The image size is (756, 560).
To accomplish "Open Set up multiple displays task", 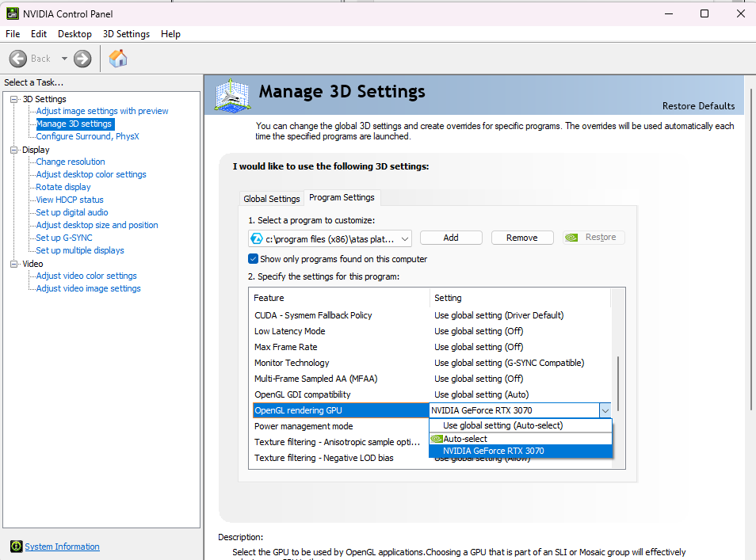I will 80,250.
